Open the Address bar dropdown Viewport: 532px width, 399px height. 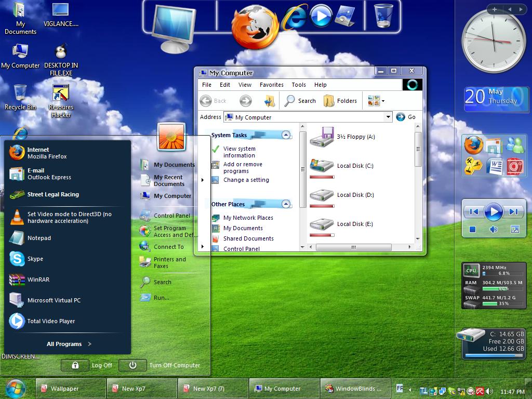click(388, 117)
